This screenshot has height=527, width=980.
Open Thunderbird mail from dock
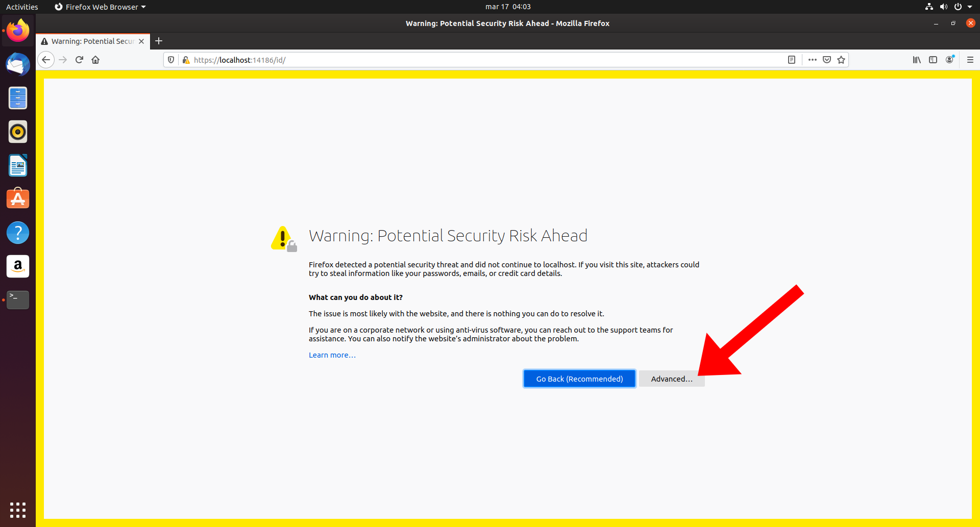(18, 64)
